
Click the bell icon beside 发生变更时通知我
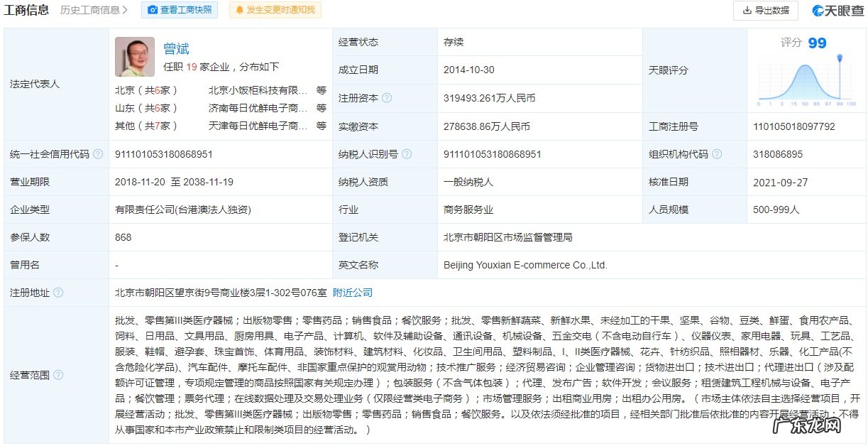[239, 10]
